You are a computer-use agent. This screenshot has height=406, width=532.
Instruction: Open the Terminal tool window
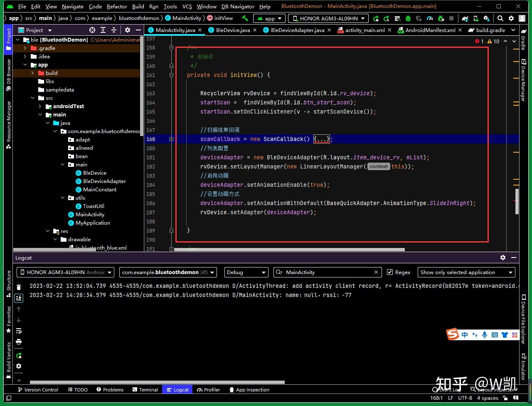tap(145, 390)
